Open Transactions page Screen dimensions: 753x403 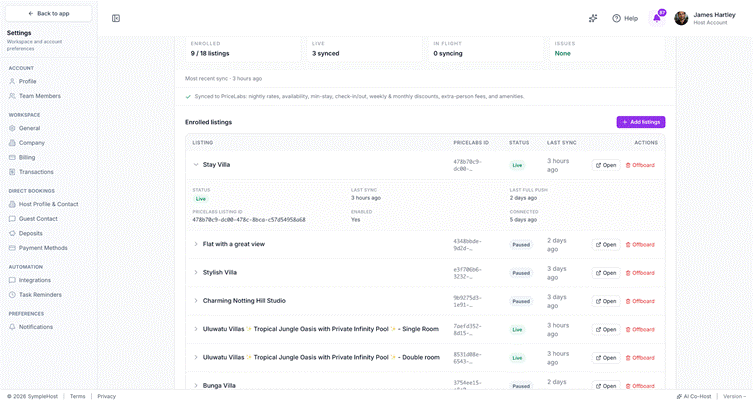coord(36,171)
